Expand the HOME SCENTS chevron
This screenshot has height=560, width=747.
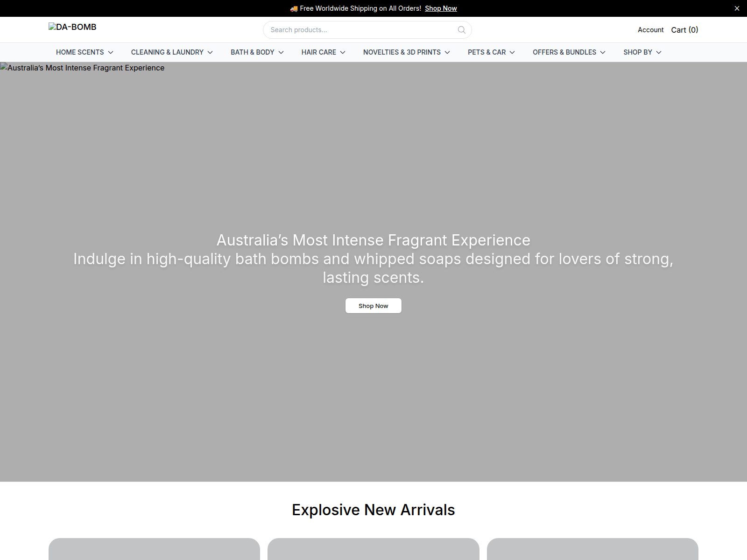[111, 52]
